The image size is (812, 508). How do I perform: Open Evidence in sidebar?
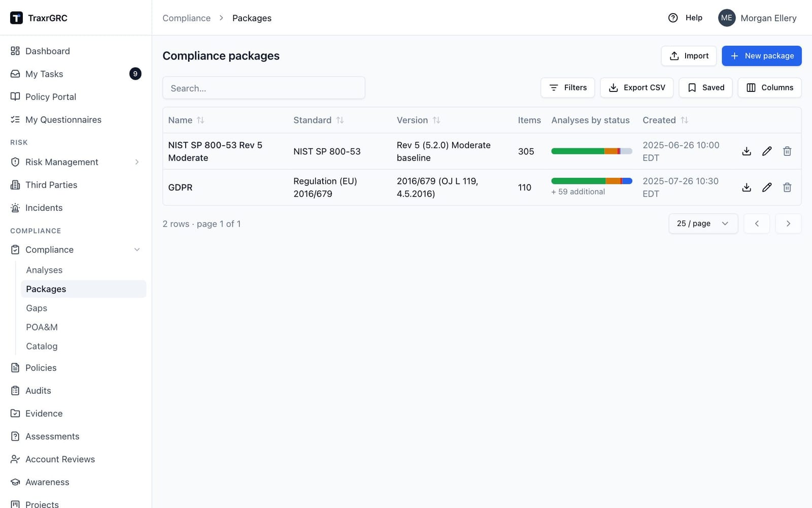pyautogui.click(x=76, y=414)
